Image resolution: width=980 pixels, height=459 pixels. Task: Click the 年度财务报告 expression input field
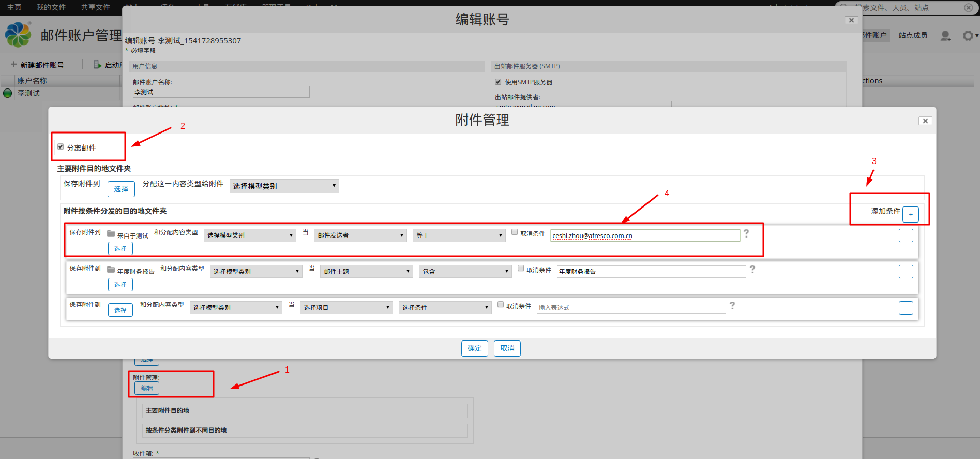coord(652,272)
